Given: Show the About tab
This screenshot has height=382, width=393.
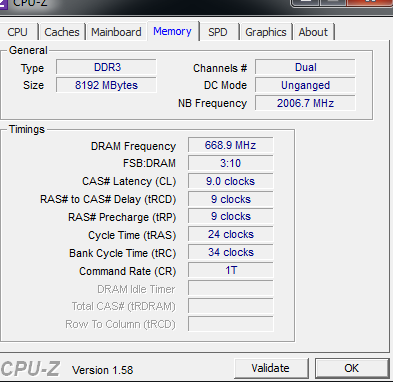Looking at the screenshot, I should [x=313, y=32].
